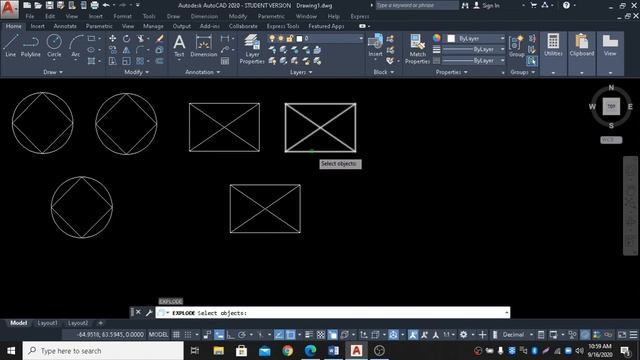Click the Table icon in Annotation
This screenshot has height=360, width=640.
[x=225, y=61]
